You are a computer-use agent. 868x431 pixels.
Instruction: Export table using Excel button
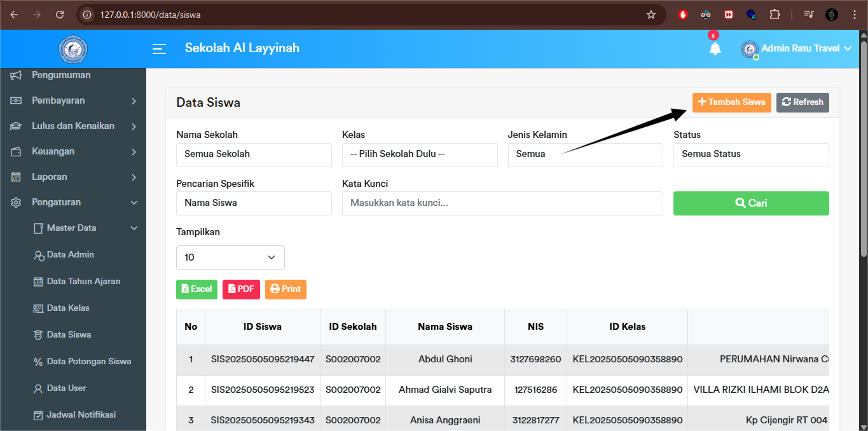pyautogui.click(x=196, y=289)
